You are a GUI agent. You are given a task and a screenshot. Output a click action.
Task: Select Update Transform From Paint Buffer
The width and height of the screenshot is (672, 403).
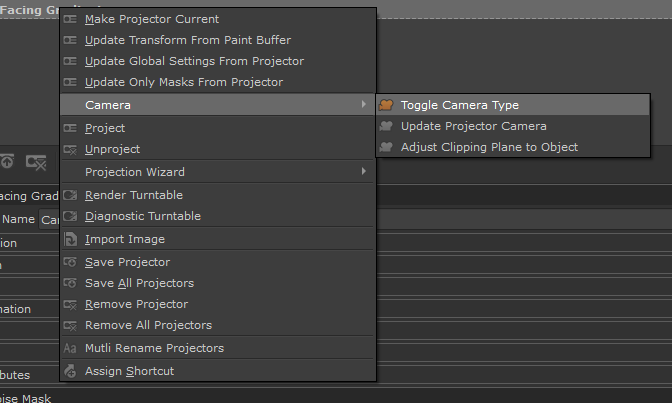(187, 40)
